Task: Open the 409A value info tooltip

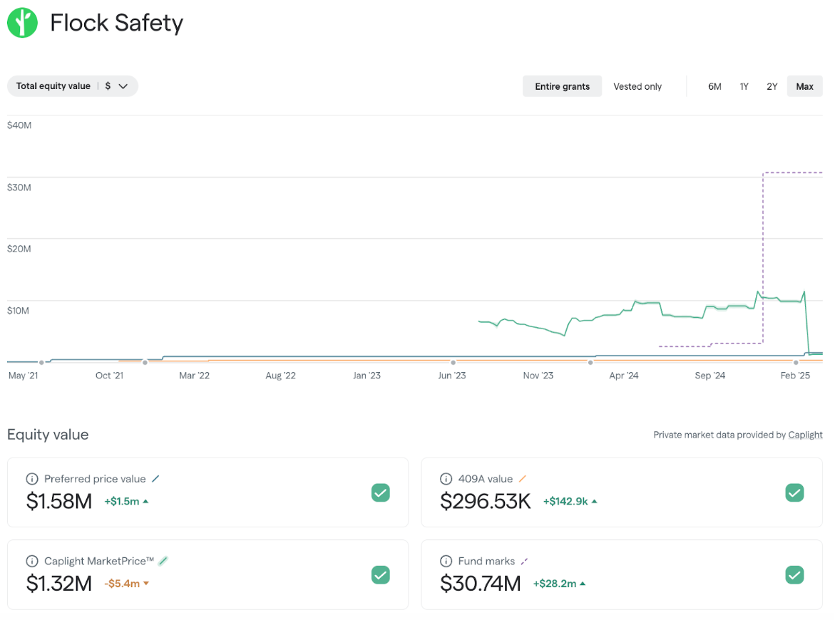Action: pyautogui.click(x=446, y=478)
